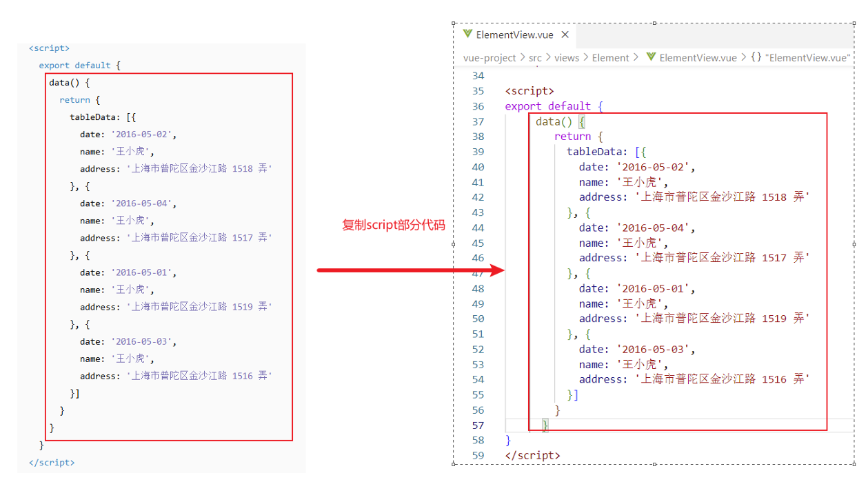Click the '}]' closing bracket in the documentation snippet
Image resolution: width=868 pixels, height=482 pixels.
tap(74, 393)
